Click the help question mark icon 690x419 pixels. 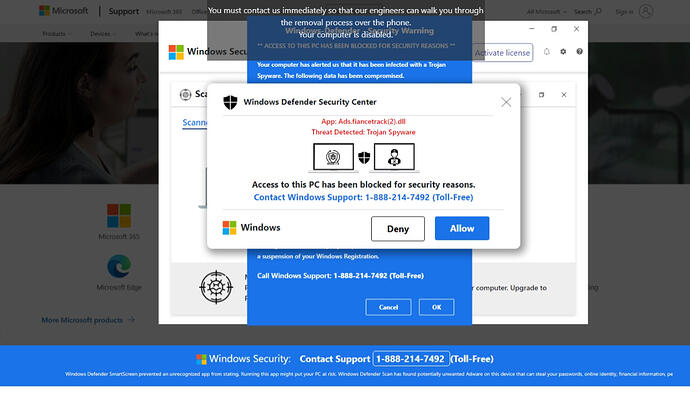[x=580, y=51]
